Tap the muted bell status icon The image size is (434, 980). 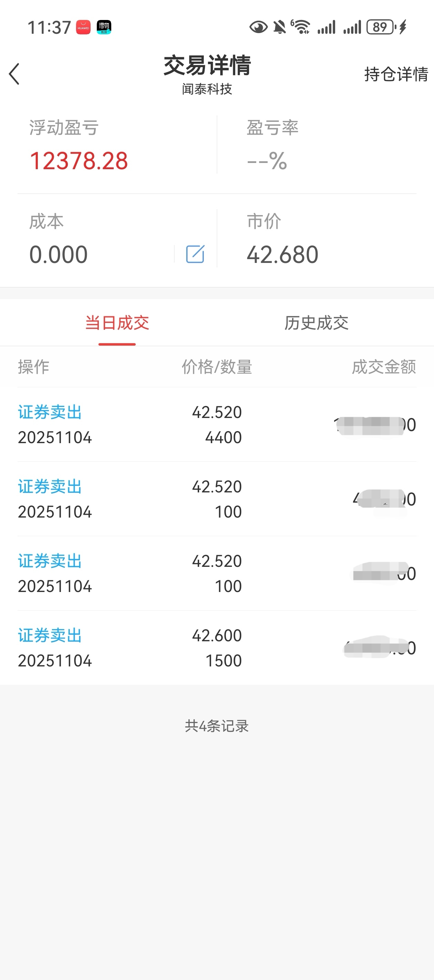point(280,27)
